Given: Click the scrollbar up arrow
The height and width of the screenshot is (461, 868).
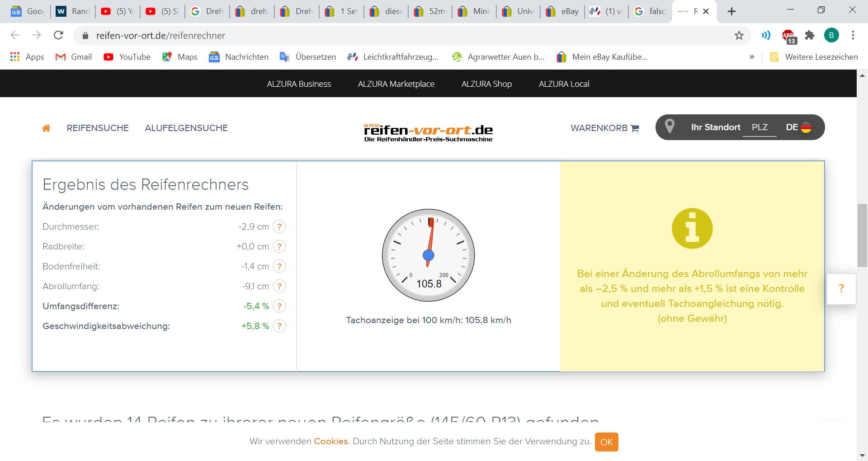Looking at the screenshot, I should (862, 75).
